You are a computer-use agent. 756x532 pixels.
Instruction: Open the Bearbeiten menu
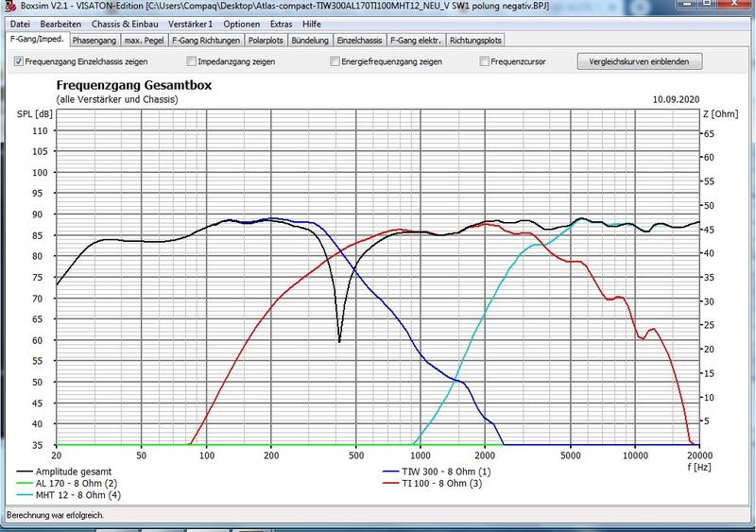point(60,23)
